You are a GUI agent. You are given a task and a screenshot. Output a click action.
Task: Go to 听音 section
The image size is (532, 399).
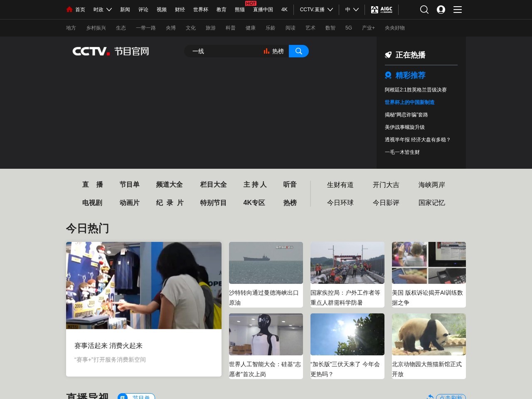pyautogui.click(x=290, y=185)
